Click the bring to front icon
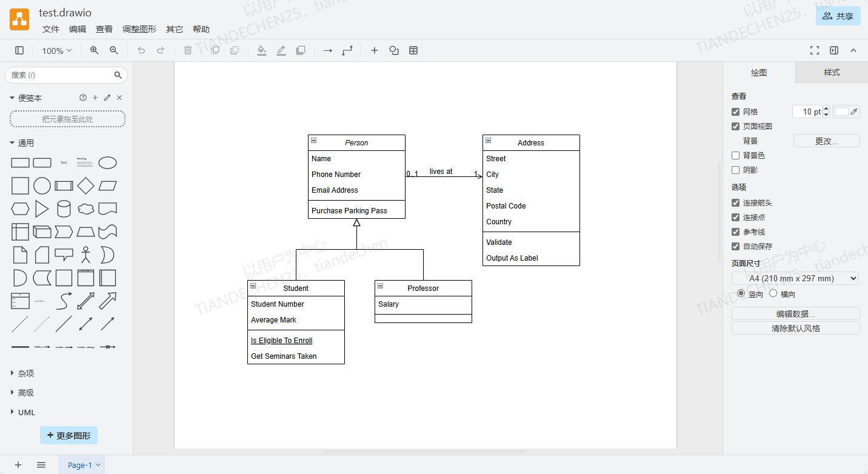This screenshot has height=474, width=868. (215, 51)
